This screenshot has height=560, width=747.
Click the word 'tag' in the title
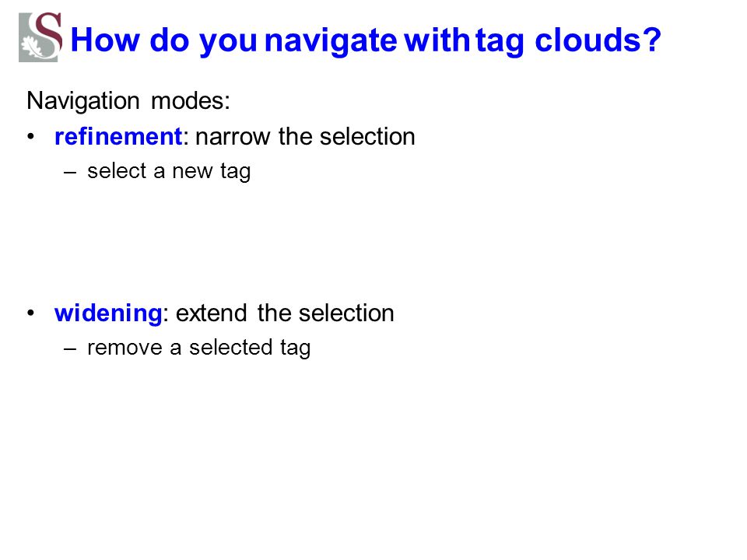pos(500,41)
